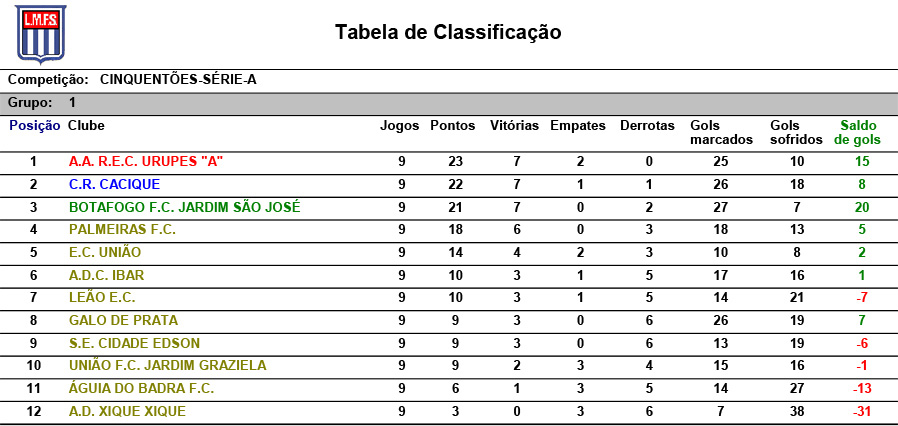The height and width of the screenshot is (426, 898).
Task: Click the LMFS shield logo
Action: tap(40, 32)
